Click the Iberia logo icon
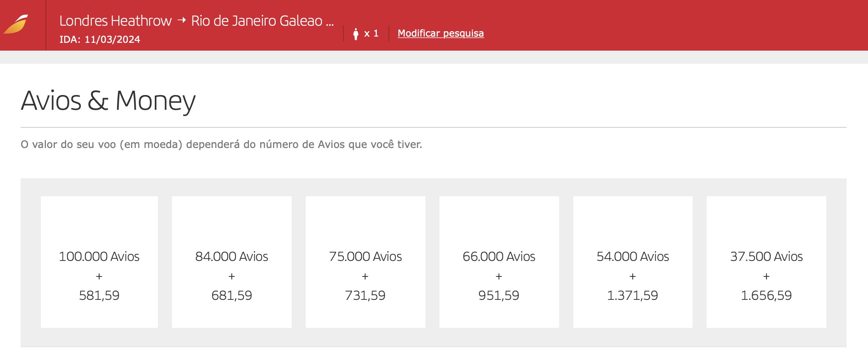Screen dimensions: 868x352 coord(16,25)
